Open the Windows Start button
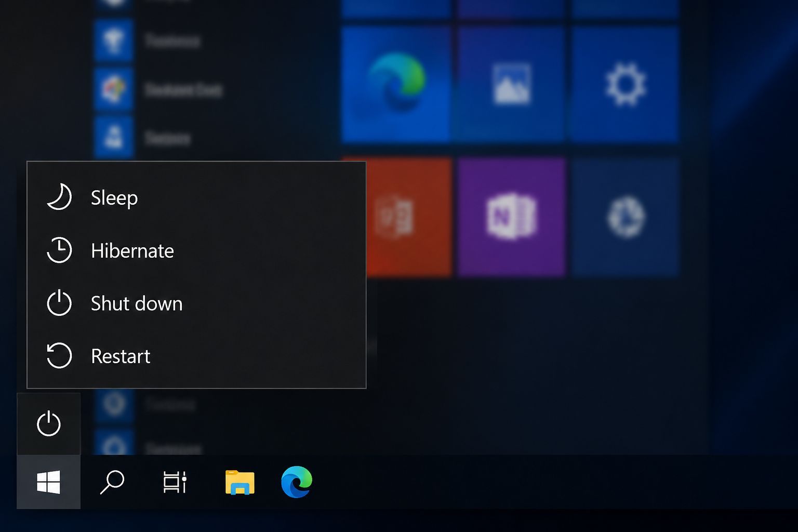The image size is (798, 532). point(49,482)
